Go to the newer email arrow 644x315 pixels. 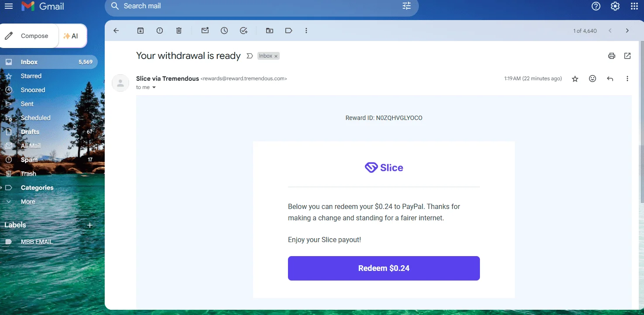[x=610, y=31]
